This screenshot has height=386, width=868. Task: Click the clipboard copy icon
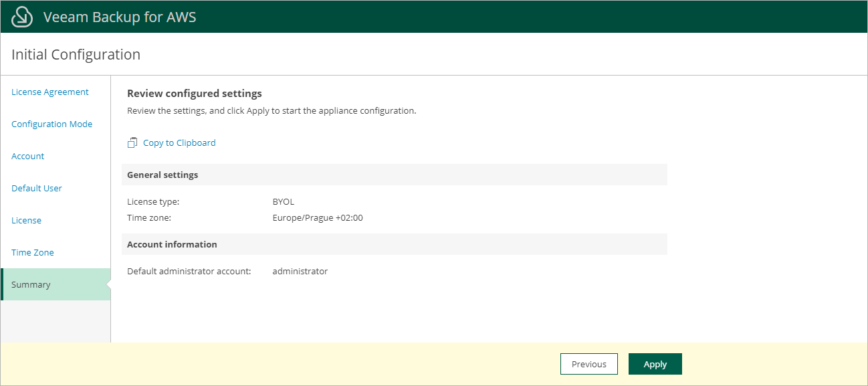(x=132, y=142)
